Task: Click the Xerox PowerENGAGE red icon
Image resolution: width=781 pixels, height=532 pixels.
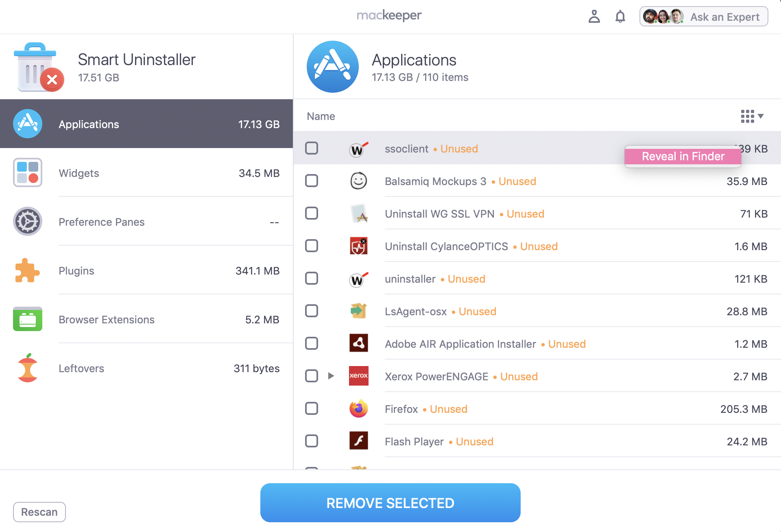Action: (x=358, y=376)
